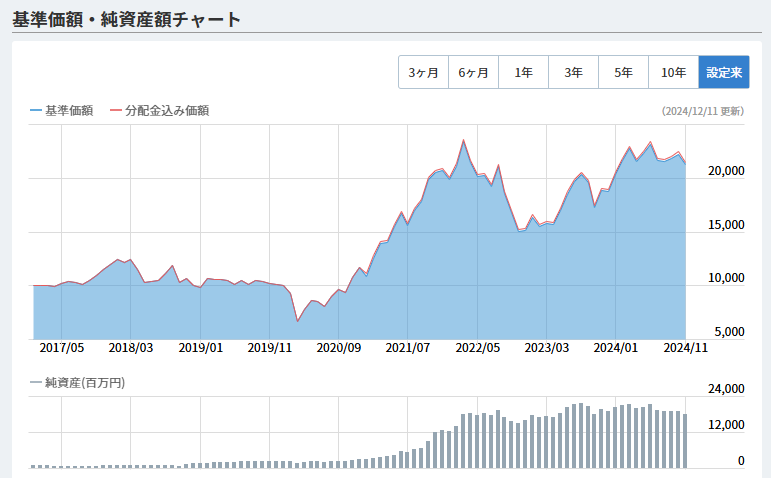771x478 pixels.
Task: Switch chart range to 1年
Action: [x=524, y=72]
